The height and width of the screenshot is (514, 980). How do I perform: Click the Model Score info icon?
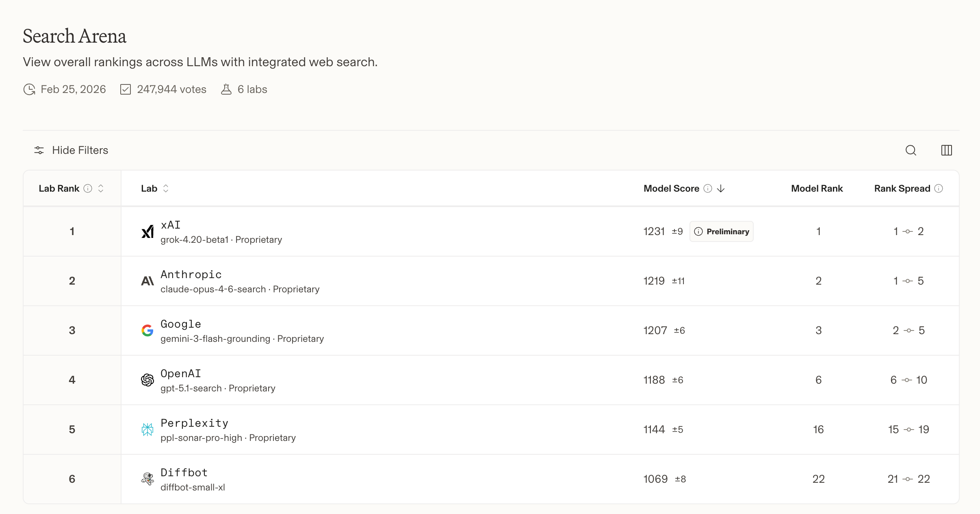[x=708, y=188]
